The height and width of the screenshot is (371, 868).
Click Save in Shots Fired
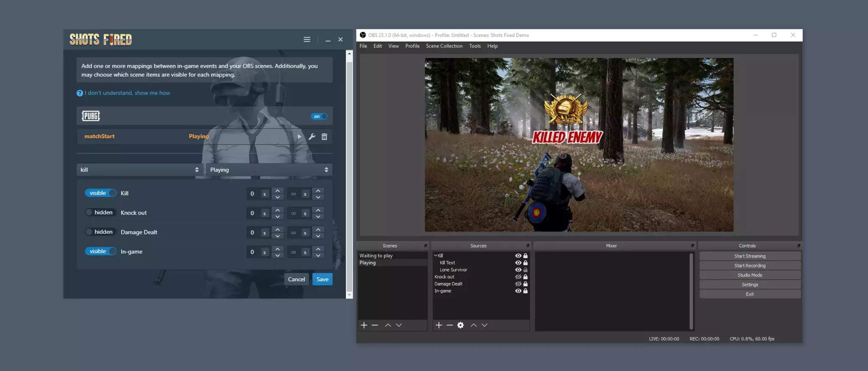[323, 279]
